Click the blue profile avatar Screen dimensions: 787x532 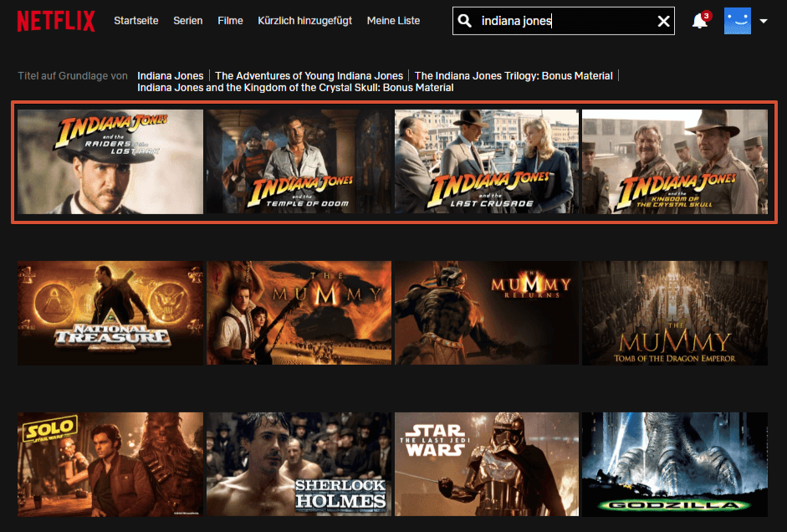tap(738, 21)
